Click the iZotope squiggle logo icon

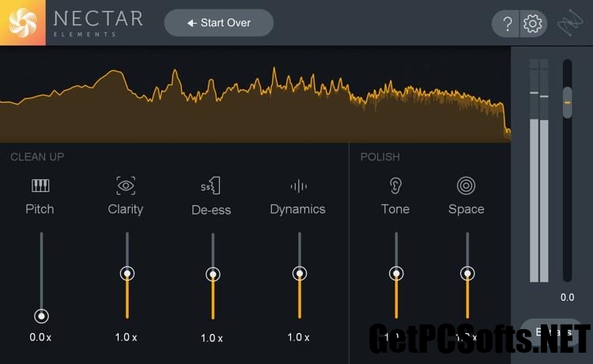point(570,23)
